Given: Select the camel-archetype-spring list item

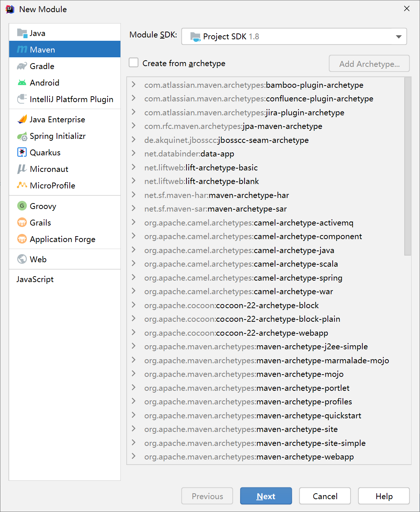Looking at the screenshot, I should 243,278.
